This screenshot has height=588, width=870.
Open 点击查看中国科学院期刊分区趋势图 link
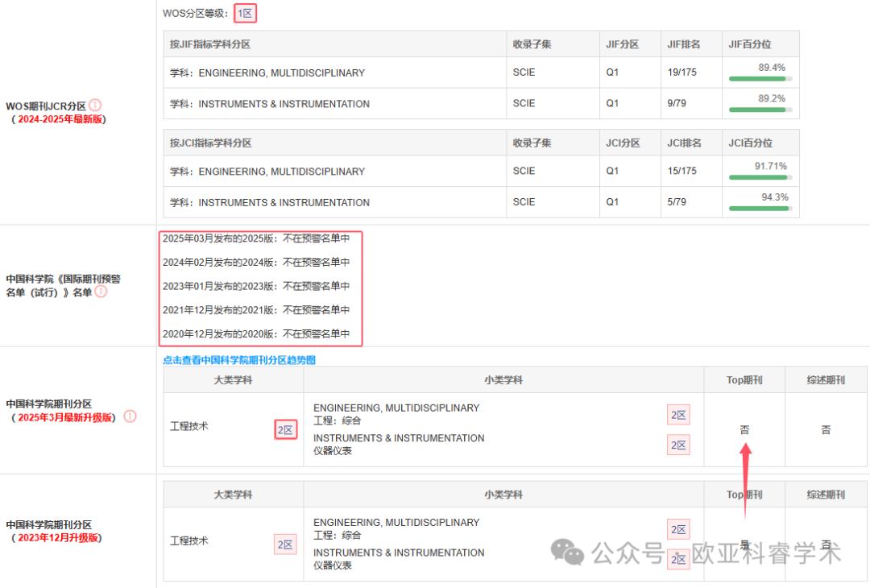[239, 360]
